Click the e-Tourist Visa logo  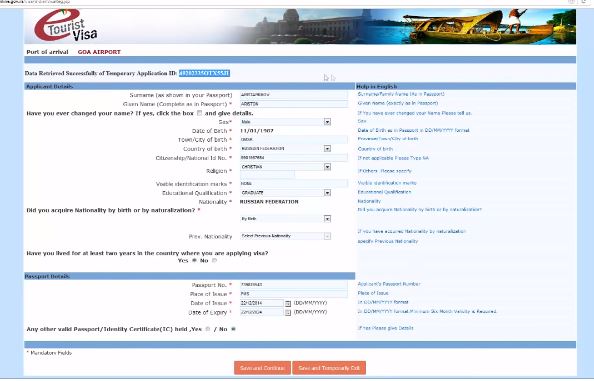click(x=65, y=26)
